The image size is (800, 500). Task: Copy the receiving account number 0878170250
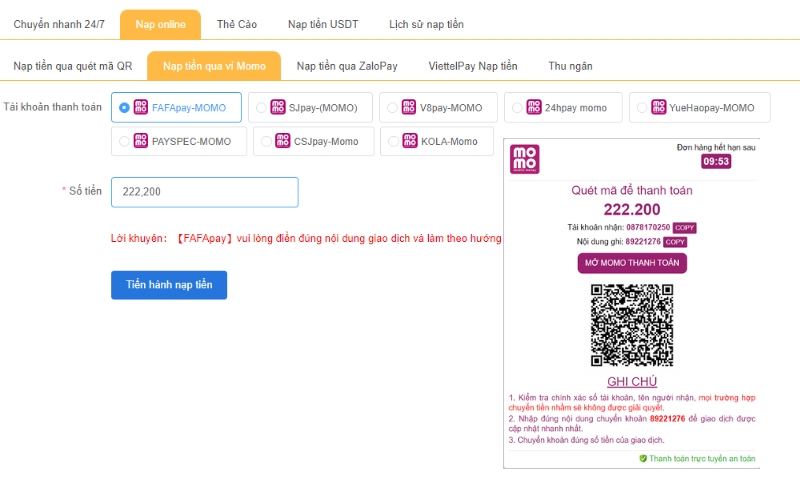pos(685,227)
